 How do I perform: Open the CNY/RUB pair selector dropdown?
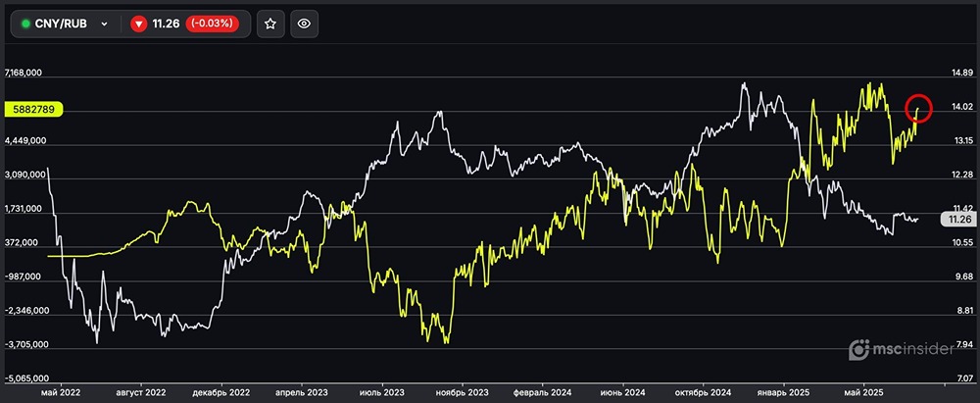[65, 24]
